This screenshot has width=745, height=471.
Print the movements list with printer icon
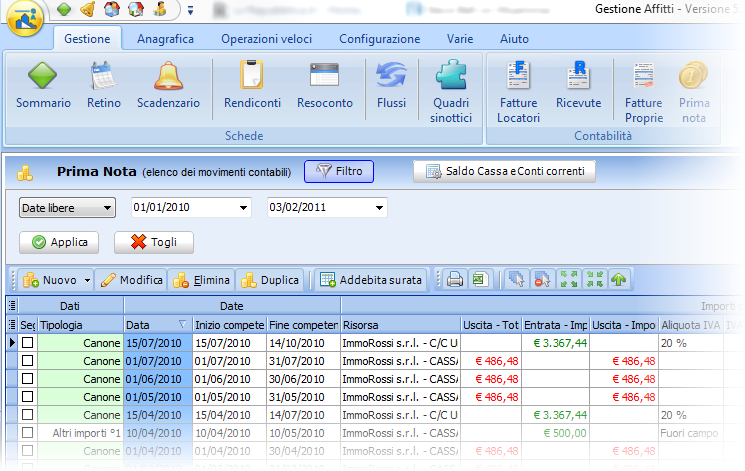point(455,279)
